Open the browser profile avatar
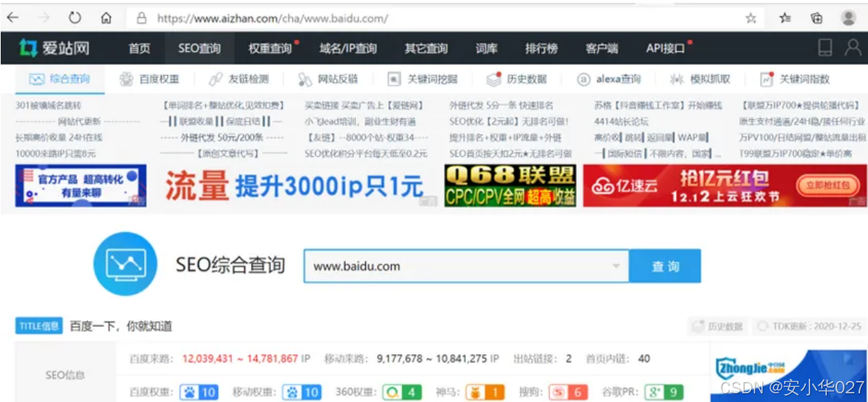Viewport: 868px width, 402px height. (x=849, y=18)
